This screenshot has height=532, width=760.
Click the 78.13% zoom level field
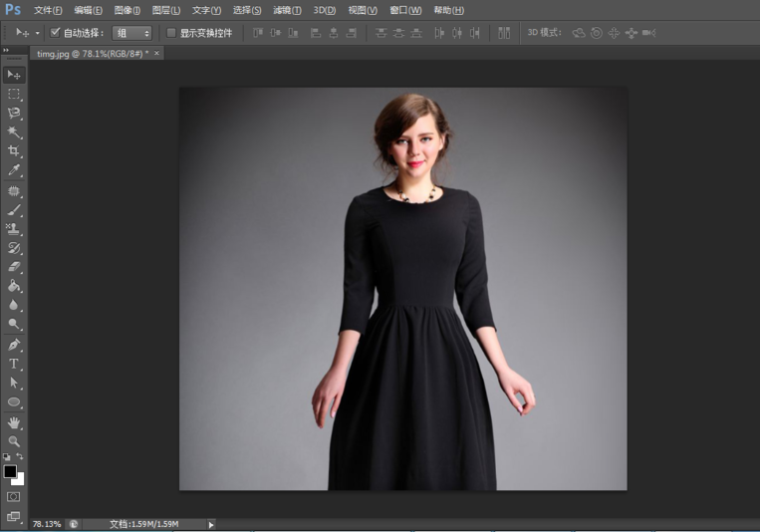pyautogui.click(x=47, y=524)
